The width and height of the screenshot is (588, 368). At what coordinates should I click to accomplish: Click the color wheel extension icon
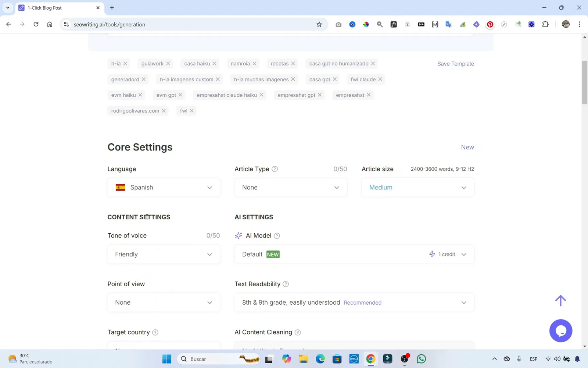(x=366, y=24)
